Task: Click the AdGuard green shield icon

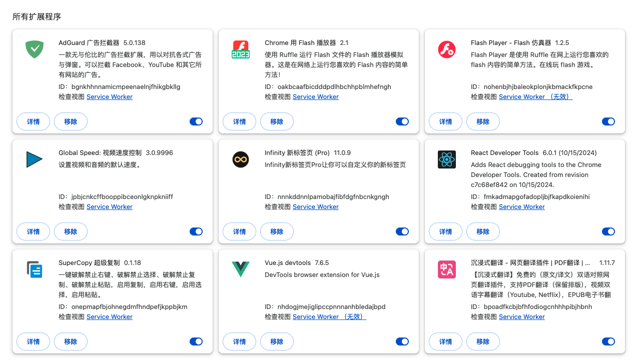Action: (x=35, y=49)
